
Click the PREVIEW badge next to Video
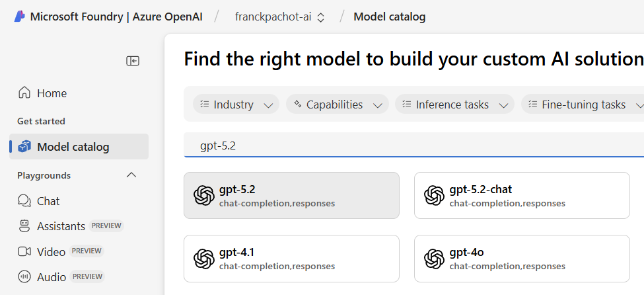pyautogui.click(x=87, y=251)
